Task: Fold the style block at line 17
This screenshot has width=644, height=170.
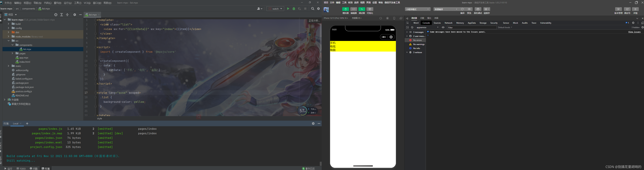Action: point(95,93)
